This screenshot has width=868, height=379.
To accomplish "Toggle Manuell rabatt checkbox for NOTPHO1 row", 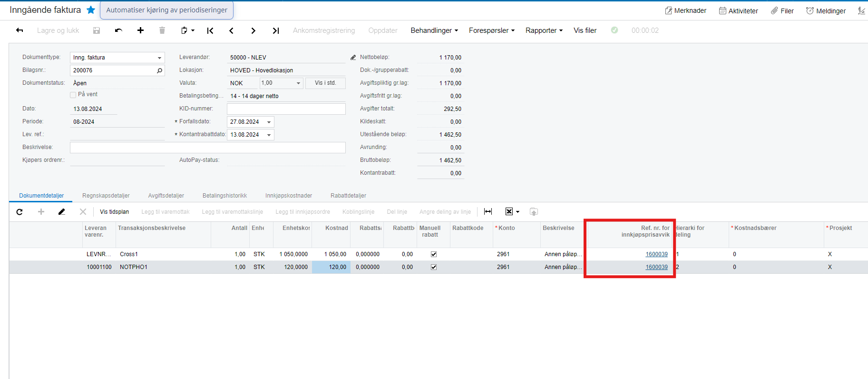I will [434, 267].
